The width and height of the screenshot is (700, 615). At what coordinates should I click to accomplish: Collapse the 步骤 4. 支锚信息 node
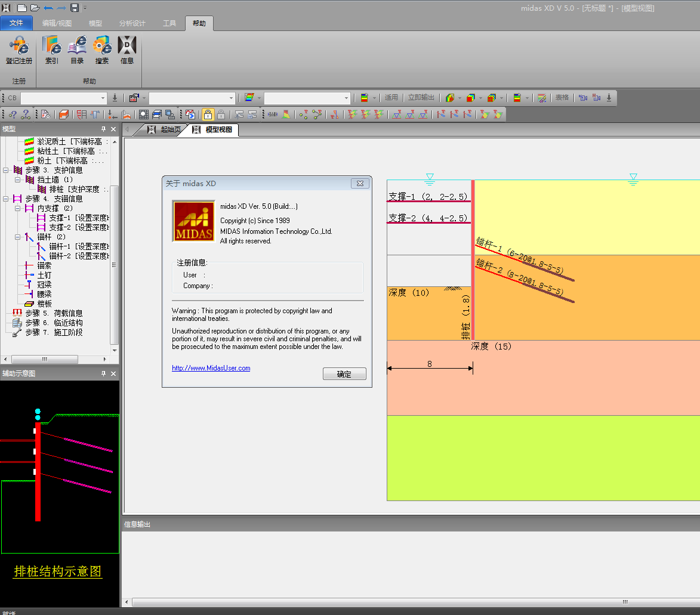click(6, 199)
